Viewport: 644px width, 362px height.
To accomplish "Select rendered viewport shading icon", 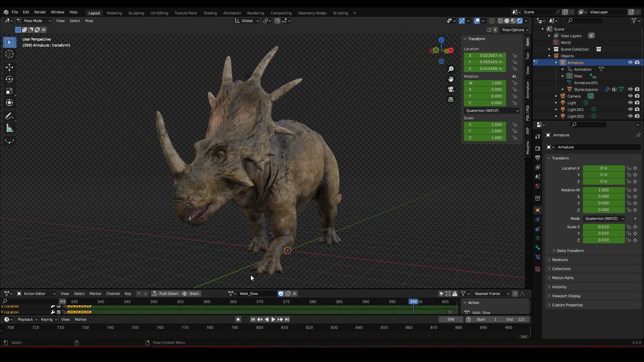I will pyautogui.click(x=520, y=21).
